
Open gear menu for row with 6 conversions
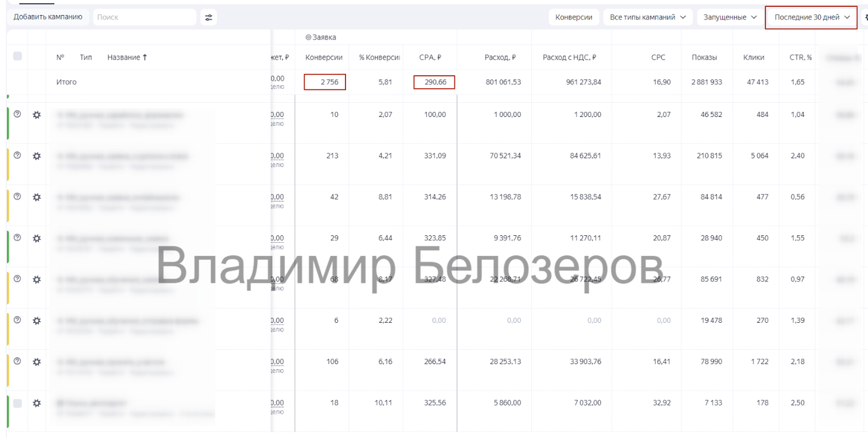[x=36, y=320]
